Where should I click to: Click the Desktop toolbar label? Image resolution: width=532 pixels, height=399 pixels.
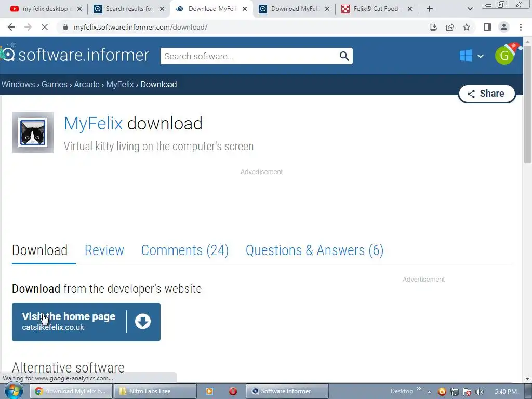pyautogui.click(x=402, y=391)
